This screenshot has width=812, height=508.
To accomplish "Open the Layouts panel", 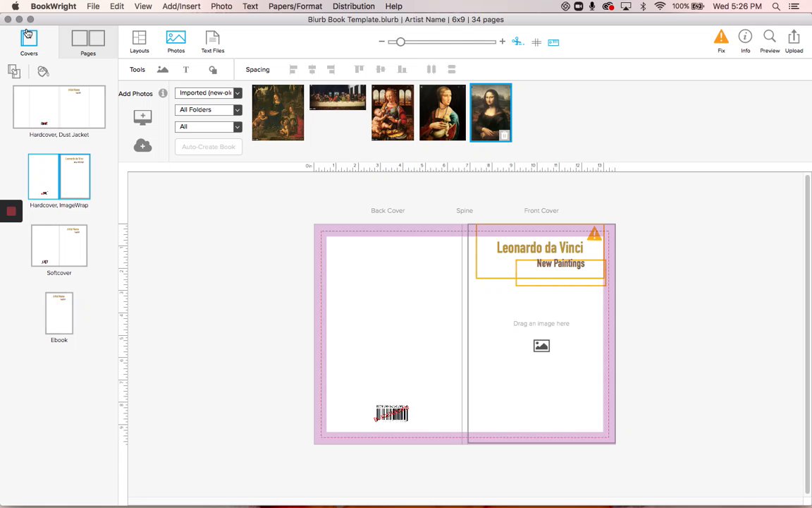I will [x=140, y=42].
